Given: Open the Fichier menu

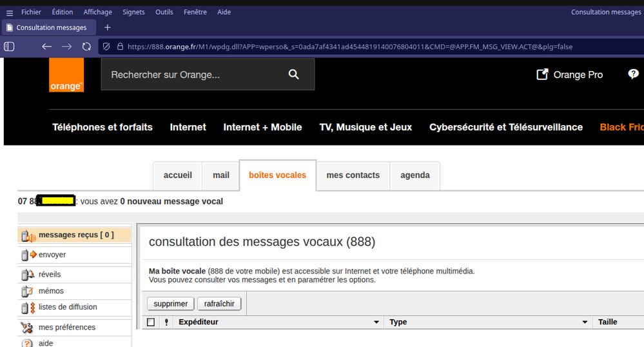Looking at the screenshot, I should (31, 12).
